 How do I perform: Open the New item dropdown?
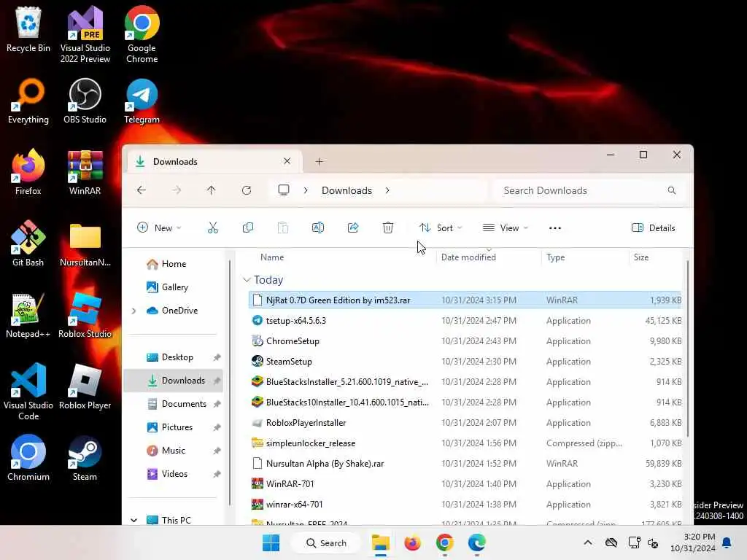(159, 227)
